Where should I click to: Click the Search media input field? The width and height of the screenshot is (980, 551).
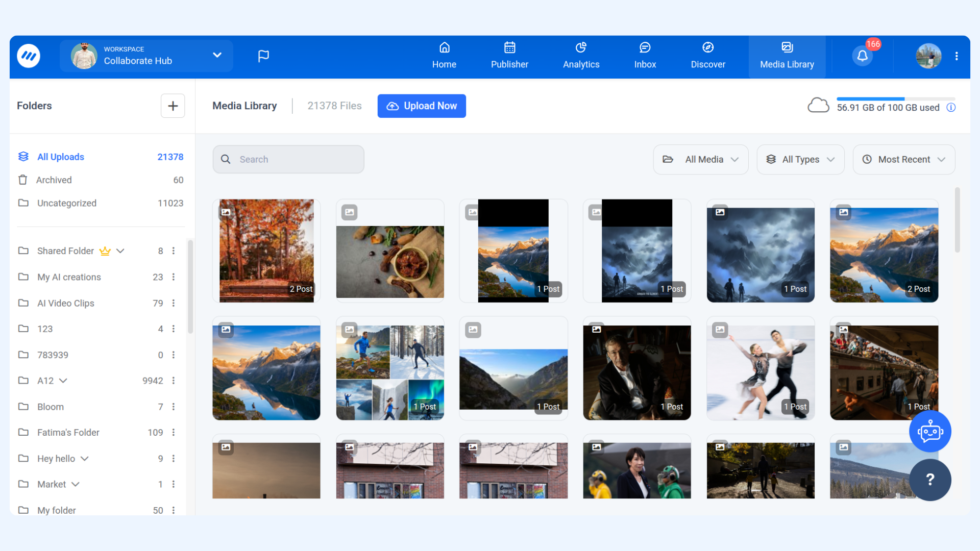[288, 160]
